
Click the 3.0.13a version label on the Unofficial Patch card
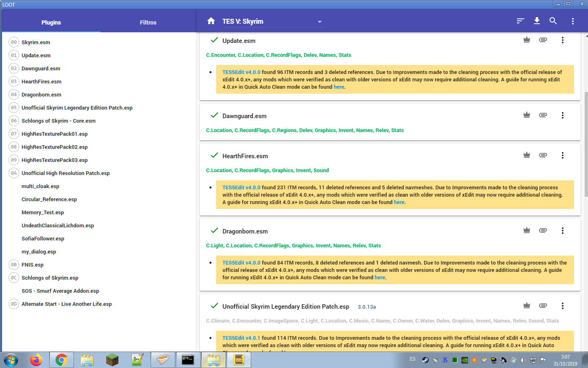click(367, 307)
